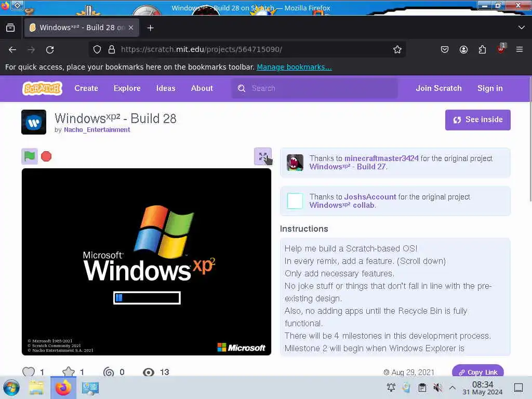Expand the list all tabs dropdown arrow
The height and width of the screenshot is (399, 532).
522,28
